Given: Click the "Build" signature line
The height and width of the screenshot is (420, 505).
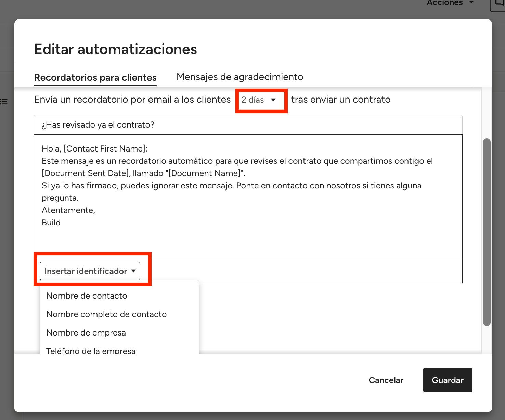Looking at the screenshot, I should point(51,223).
